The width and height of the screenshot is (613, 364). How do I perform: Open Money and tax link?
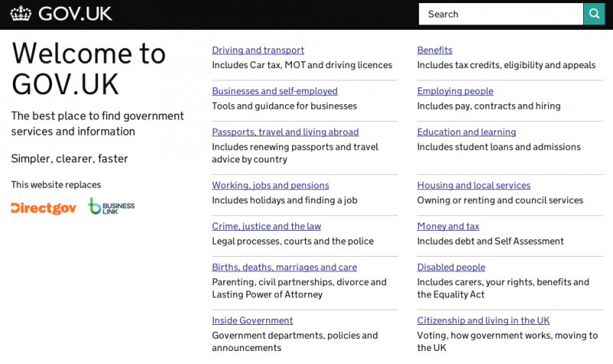coord(448,226)
